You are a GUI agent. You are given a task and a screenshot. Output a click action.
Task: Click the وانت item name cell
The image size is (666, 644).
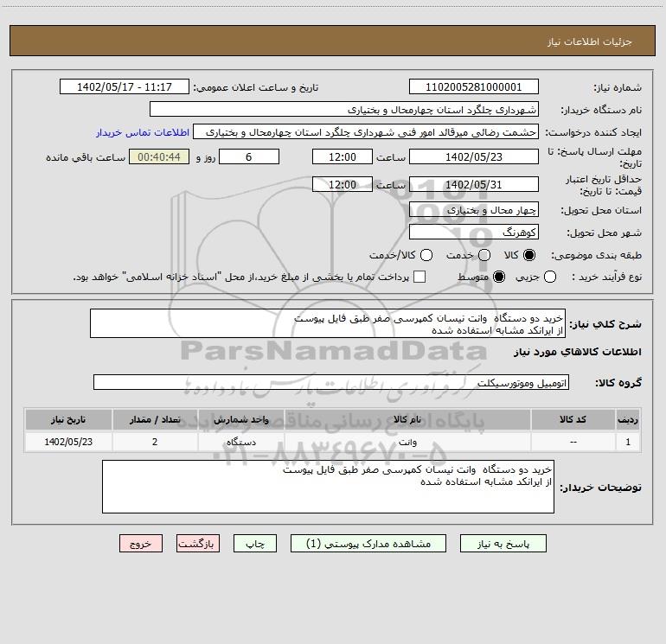click(407, 442)
